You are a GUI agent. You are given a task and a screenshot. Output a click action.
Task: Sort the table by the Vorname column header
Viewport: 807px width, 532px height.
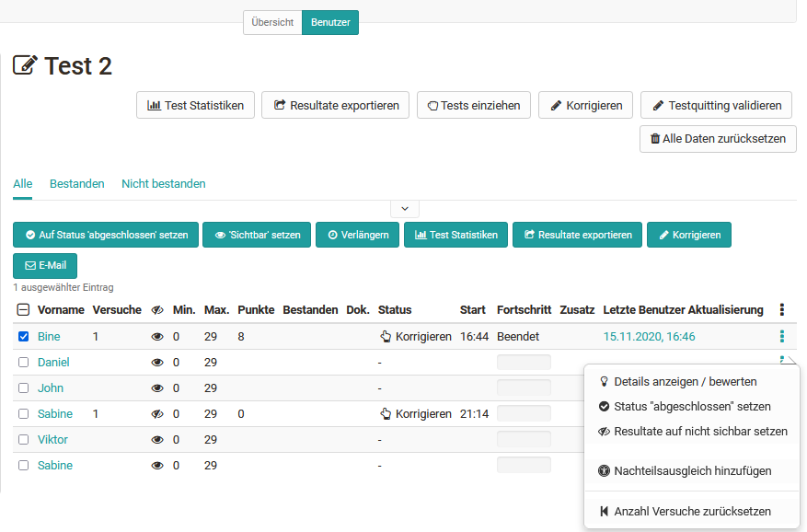coord(61,310)
